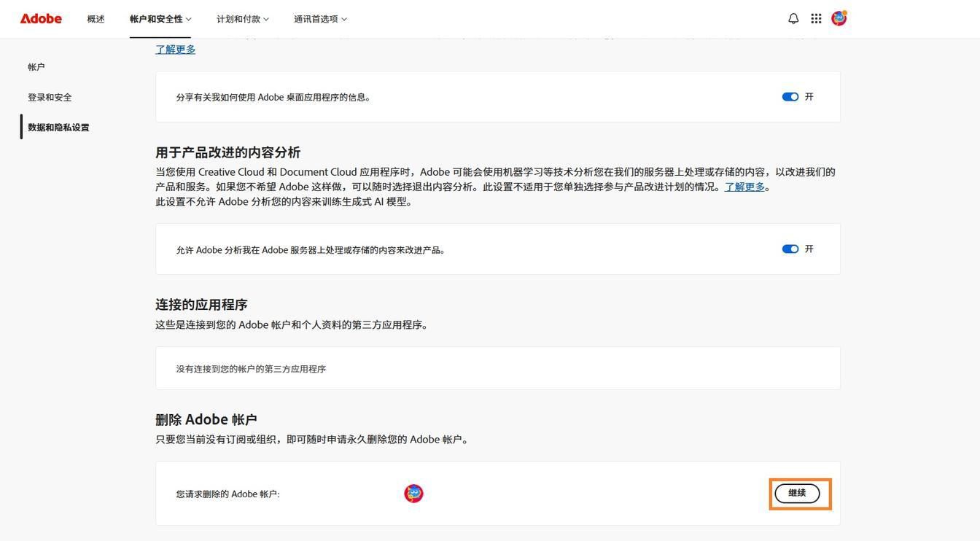
Task: Click the 分享有关我如何使用 Adobe 桌面应用程序的信息 label
Action: [273, 97]
